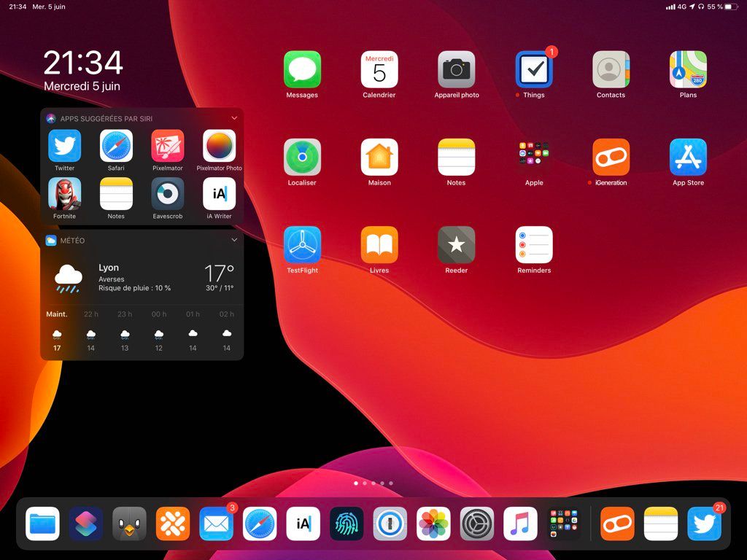Image resolution: width=747 pixels, height=560 pixels.
Task: Open iA Writer in the dock
Action: pos(303,524)
